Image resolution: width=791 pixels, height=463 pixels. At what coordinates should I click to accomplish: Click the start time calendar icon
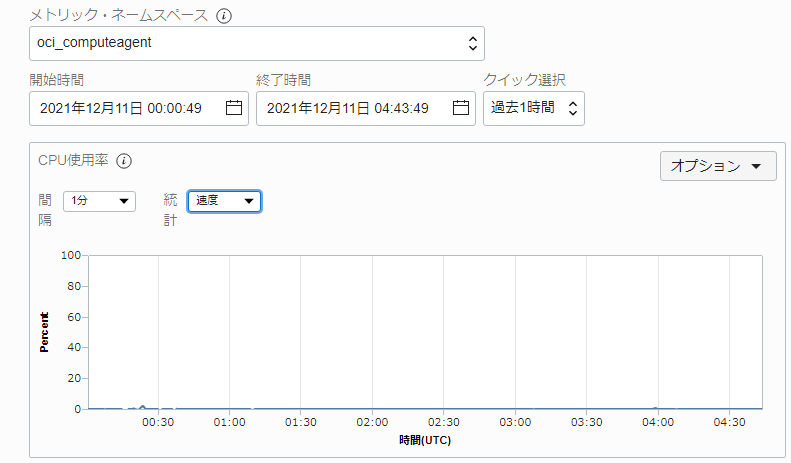(x=234, y=107)
